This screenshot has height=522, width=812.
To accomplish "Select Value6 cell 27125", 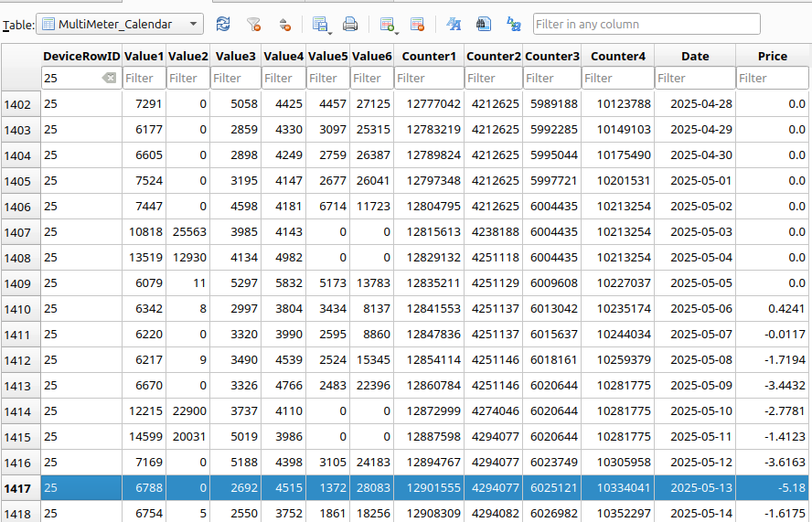I will pos(372,104).
